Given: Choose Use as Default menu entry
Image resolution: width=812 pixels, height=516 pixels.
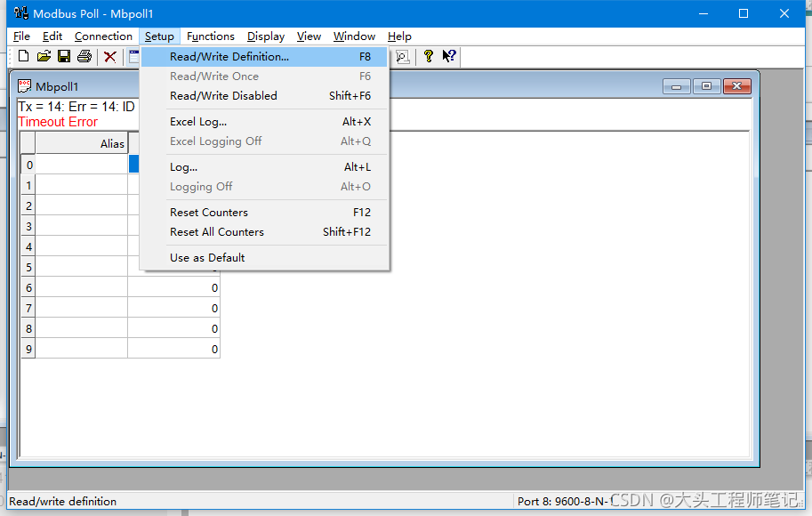Looking at the screenshot, I should coord(264,257).
